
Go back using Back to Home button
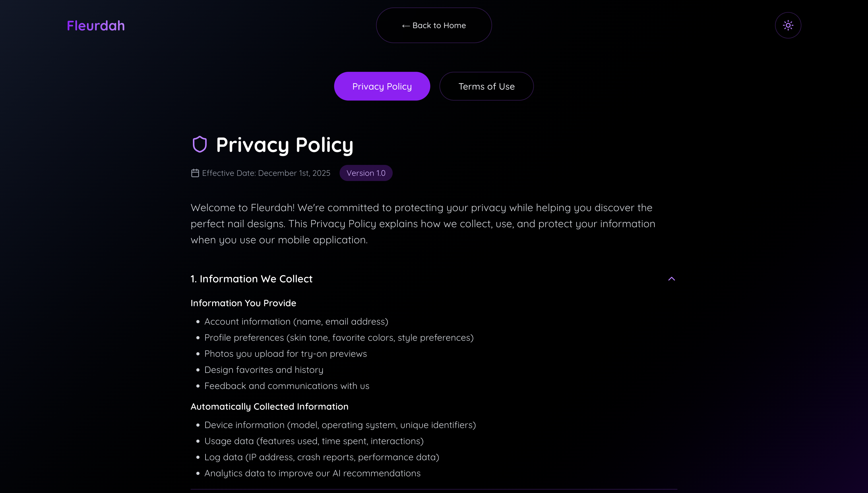[x=434, y=25]
